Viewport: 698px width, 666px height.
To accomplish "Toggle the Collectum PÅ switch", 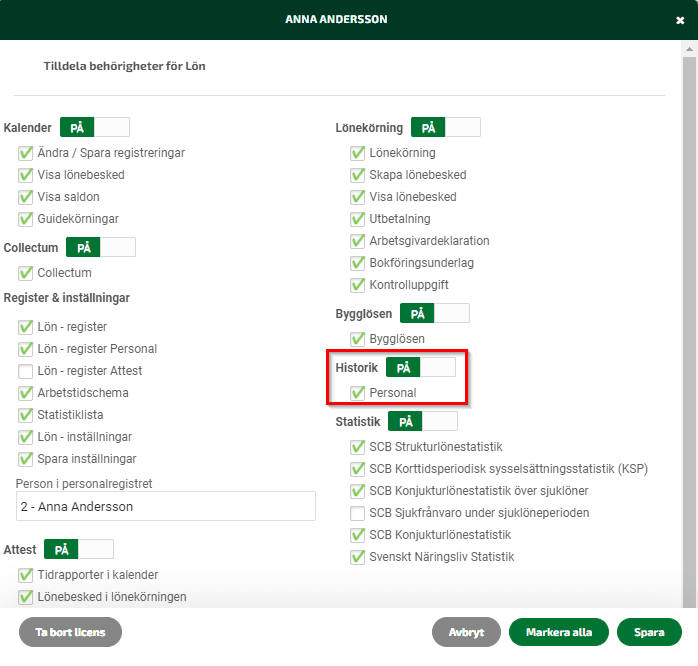I will (101, 247).
